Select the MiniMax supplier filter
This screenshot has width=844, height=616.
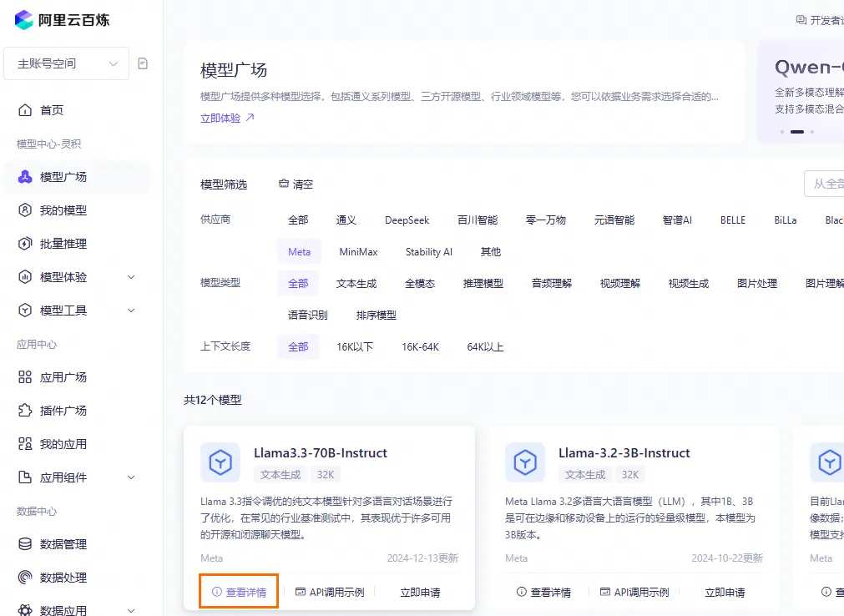click(x=358, y=252)
